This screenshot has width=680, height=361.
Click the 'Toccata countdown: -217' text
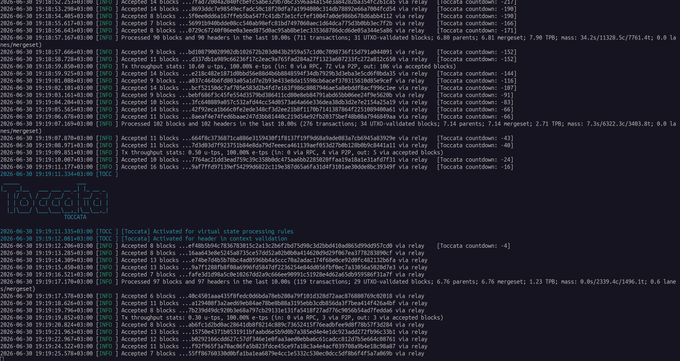[477, 2]
